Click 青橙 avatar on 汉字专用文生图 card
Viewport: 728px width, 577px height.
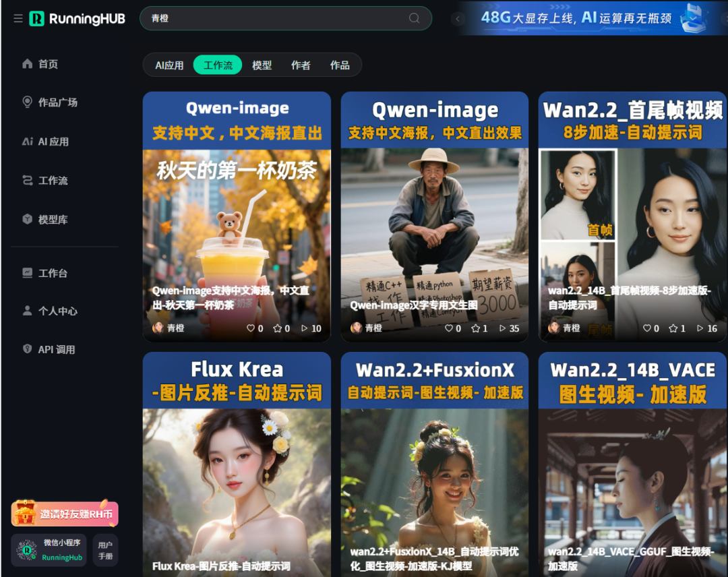pyautogui.click(x=356, y=328)
